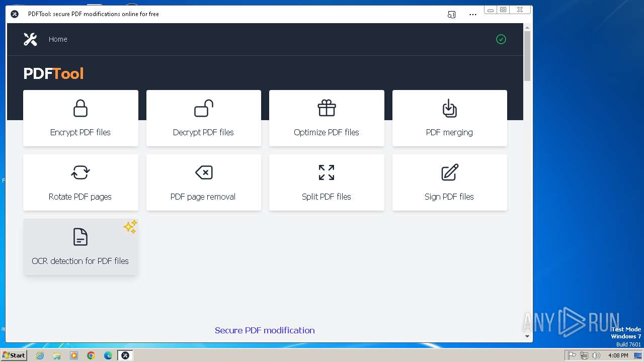Click the cast/open-in-browser icon in title bar

[x=451, y=15]
